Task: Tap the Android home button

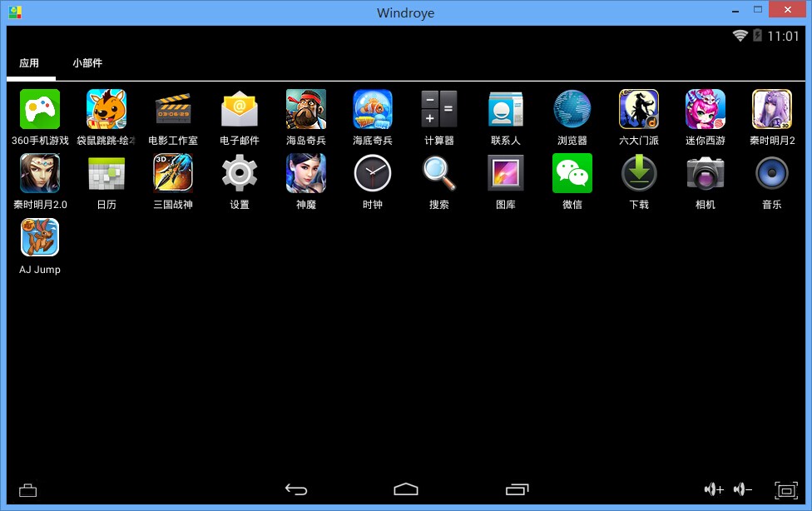Action: coord(406,489)
